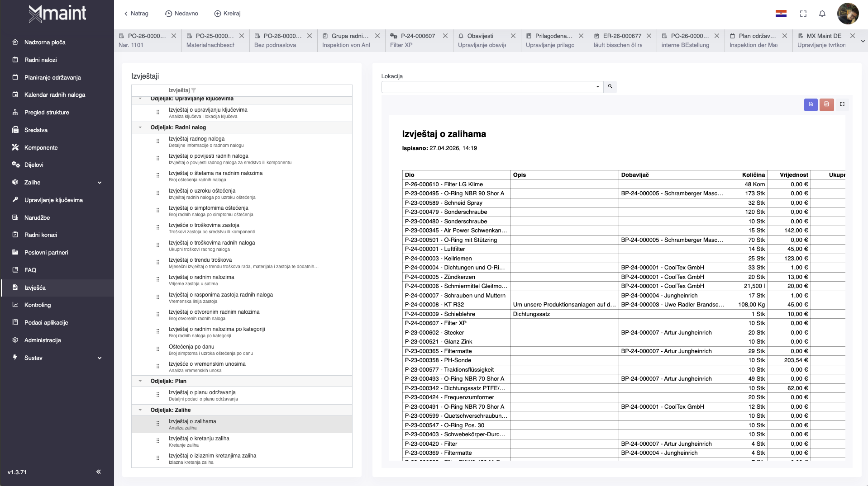Viewport: 868px width, 486px height.
Task: Collapse the 'Odjeljak: Plan' group
Action: 140,381
